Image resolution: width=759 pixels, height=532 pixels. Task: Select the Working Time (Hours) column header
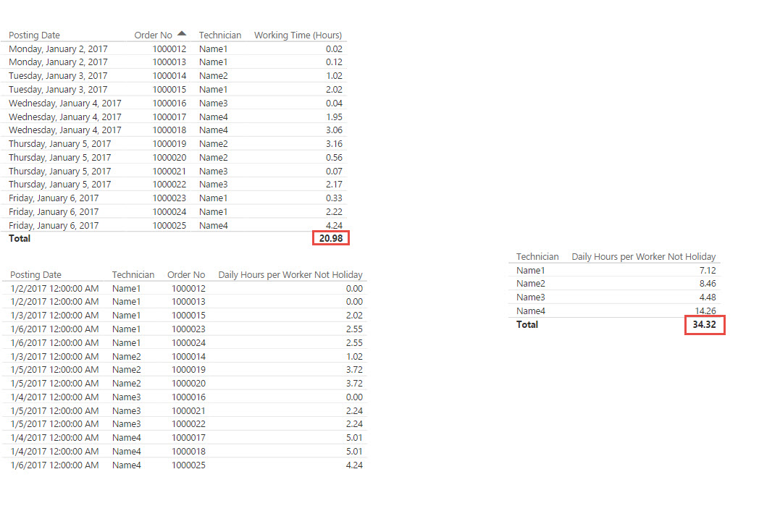coord(298,35)
